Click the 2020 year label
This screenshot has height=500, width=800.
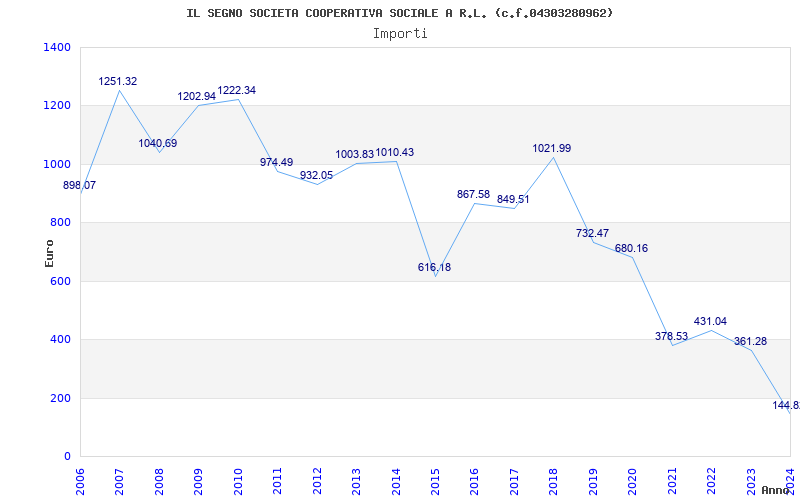[632, 481]
